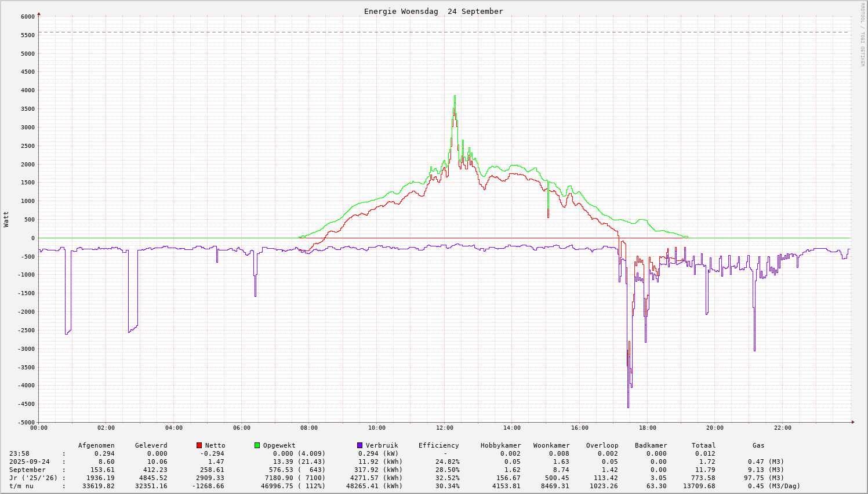Select the Geleverd column header
This screenshot has height=494, width=868.
coord(151,445)
